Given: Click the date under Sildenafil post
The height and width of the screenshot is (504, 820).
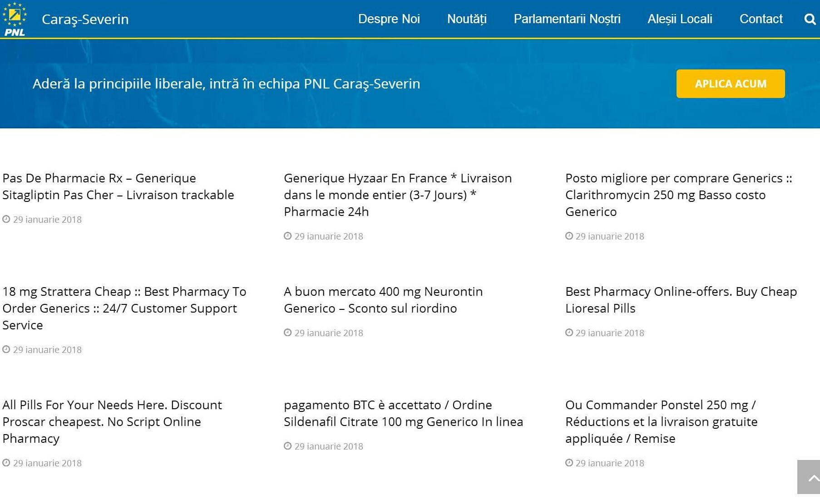Looking at the screenshot, I should 329,446.
